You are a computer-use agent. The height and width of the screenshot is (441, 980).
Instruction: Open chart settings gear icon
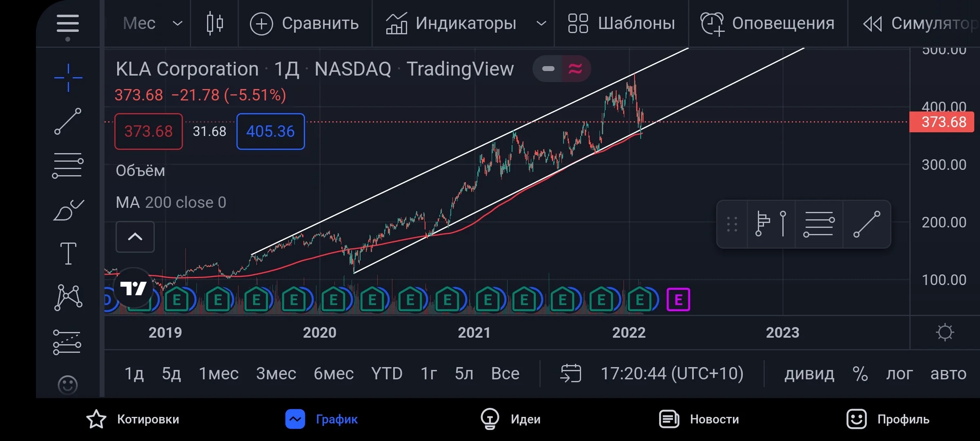(945, 332)
